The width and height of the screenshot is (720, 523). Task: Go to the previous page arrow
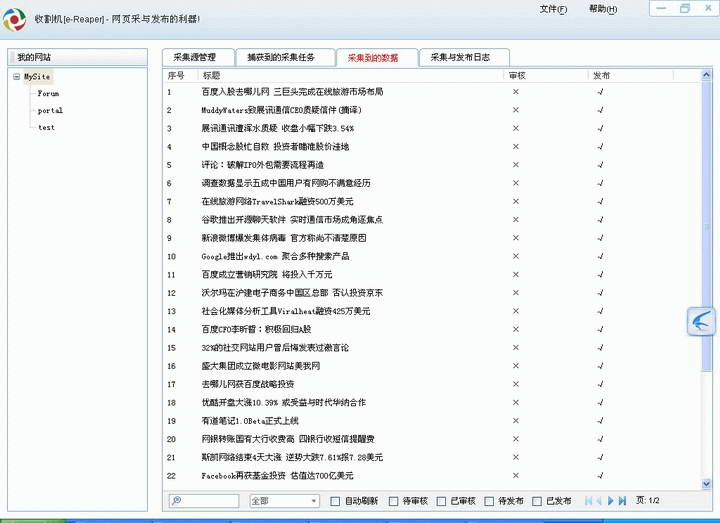click(x=599, y=501)
